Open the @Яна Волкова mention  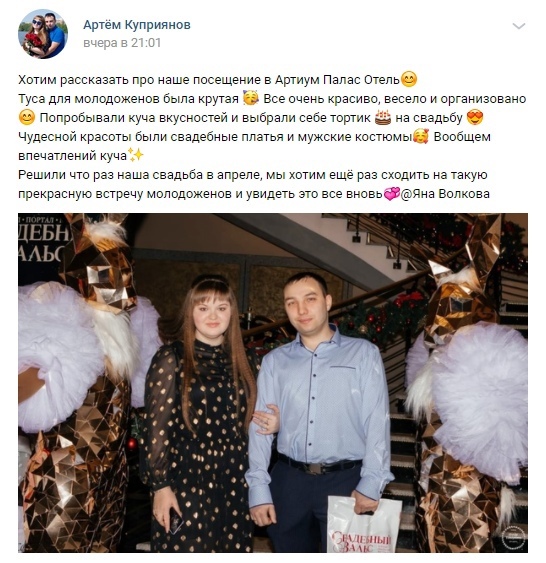pos(445,194)
